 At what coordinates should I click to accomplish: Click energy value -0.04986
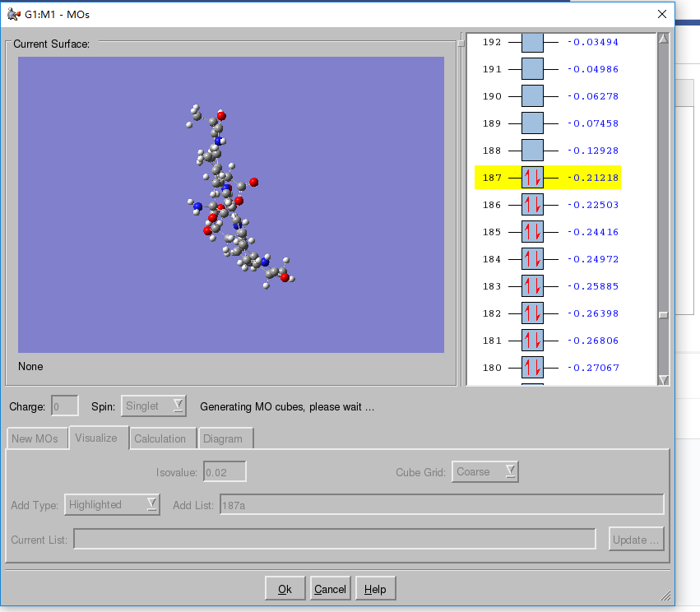coord(593,69)
